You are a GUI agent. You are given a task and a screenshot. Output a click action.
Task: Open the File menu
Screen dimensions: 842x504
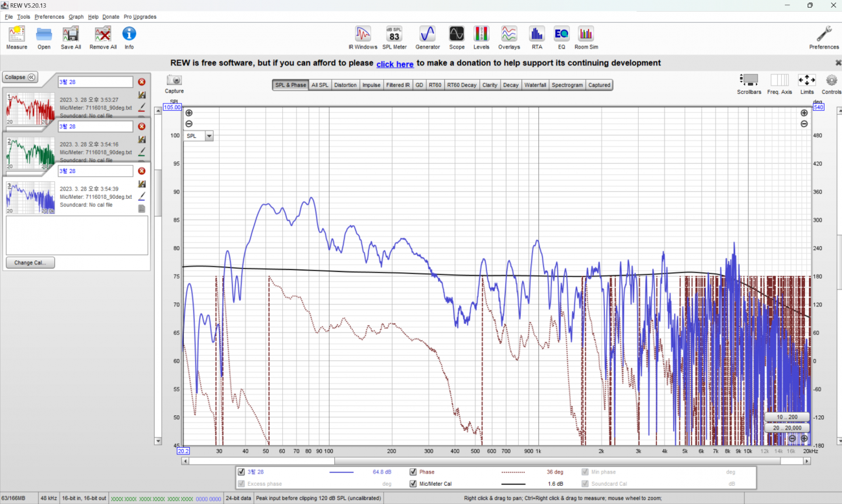tap(9, 17)
